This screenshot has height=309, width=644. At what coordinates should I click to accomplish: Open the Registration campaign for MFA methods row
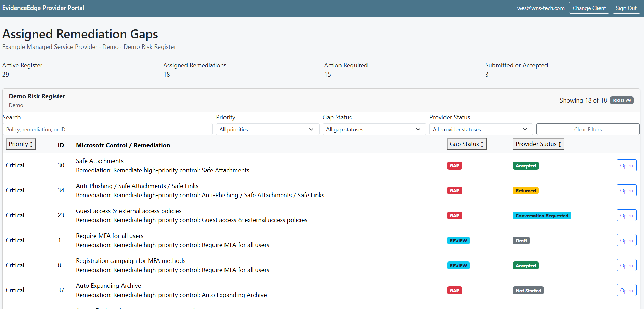tap(626, 265)
